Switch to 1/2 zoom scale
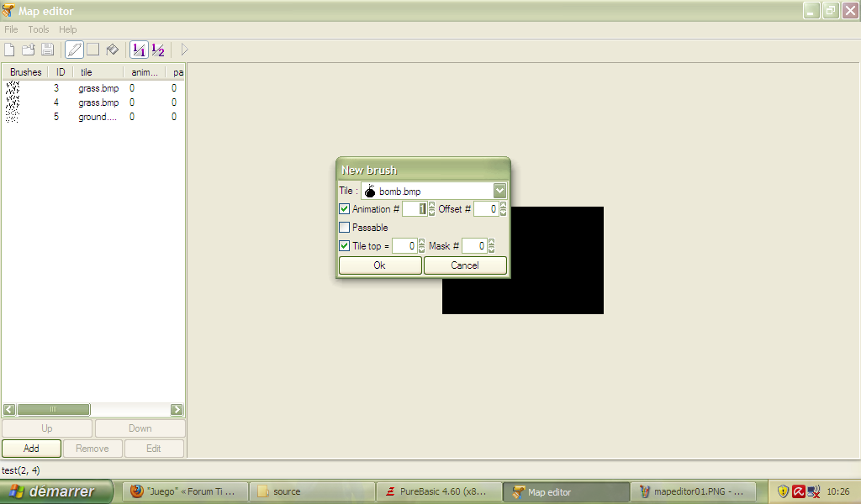This screenshot has height=504, width=861. click(x=158, y=50)
